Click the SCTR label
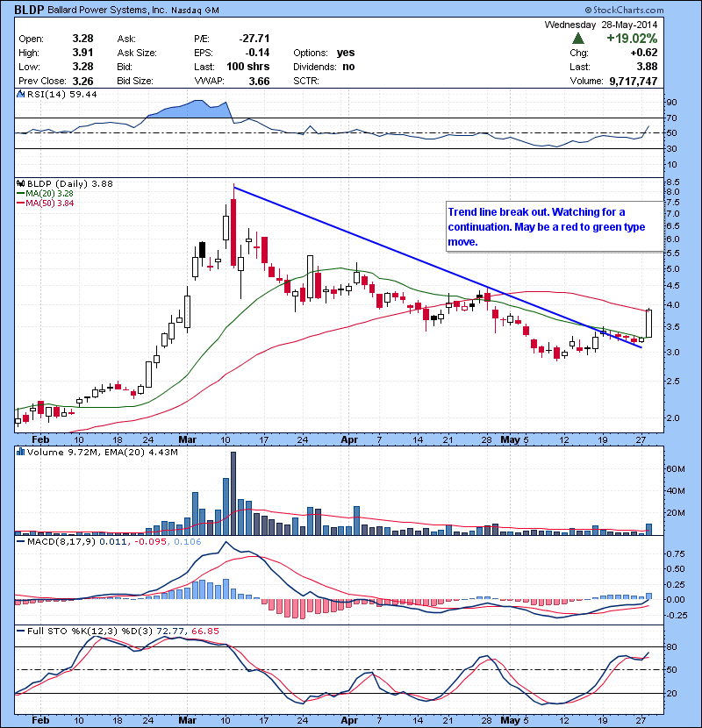The height and width of the screenshot is (728, 702). tap(306, 81)
